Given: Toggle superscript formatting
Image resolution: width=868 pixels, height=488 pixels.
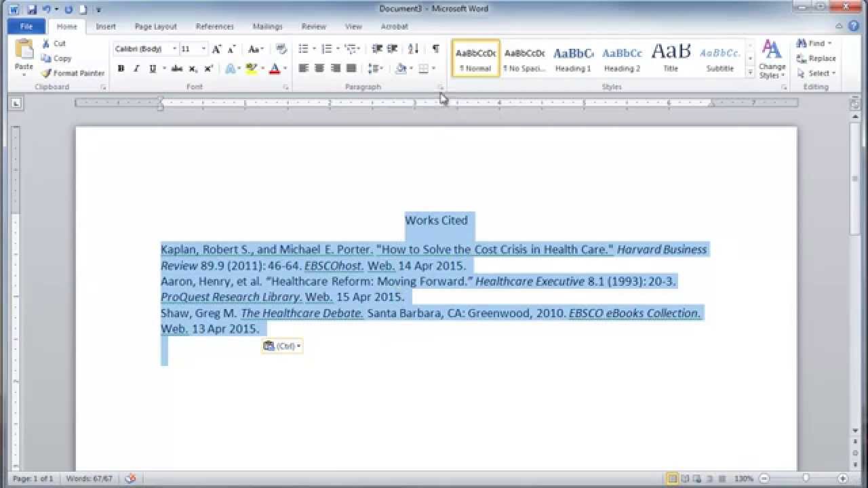Looking at the screenshot, I should pyautogui.click(x=208, y=68).
